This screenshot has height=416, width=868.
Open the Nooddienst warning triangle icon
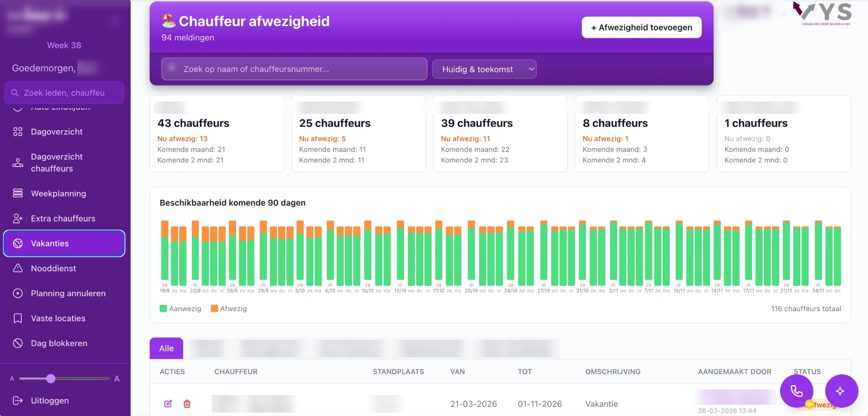point(18,268)
